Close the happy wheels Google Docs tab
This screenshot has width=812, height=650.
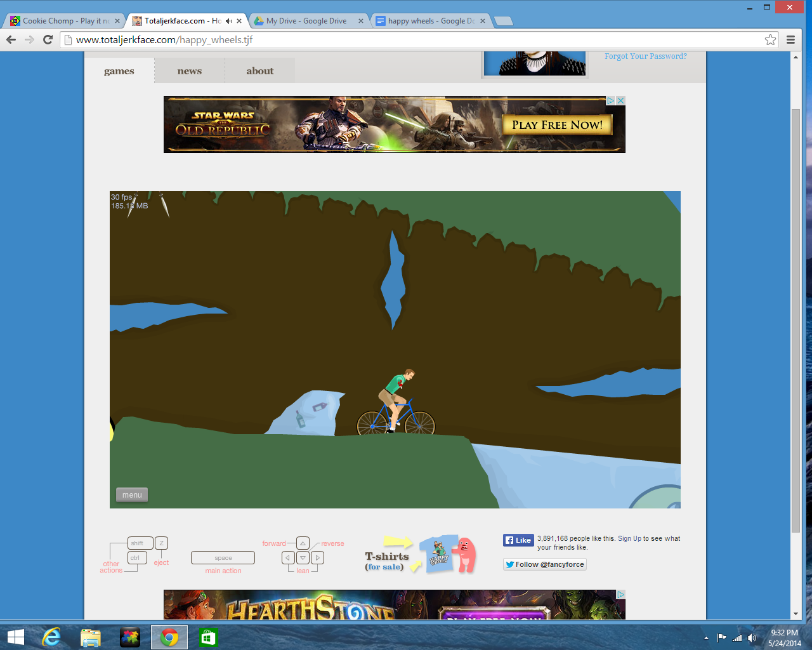click(483, 21)
